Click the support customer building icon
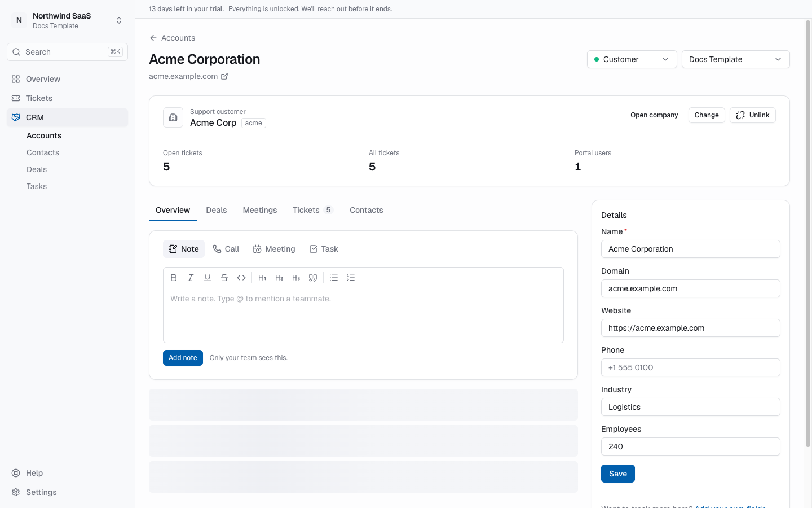 point(173,117)
